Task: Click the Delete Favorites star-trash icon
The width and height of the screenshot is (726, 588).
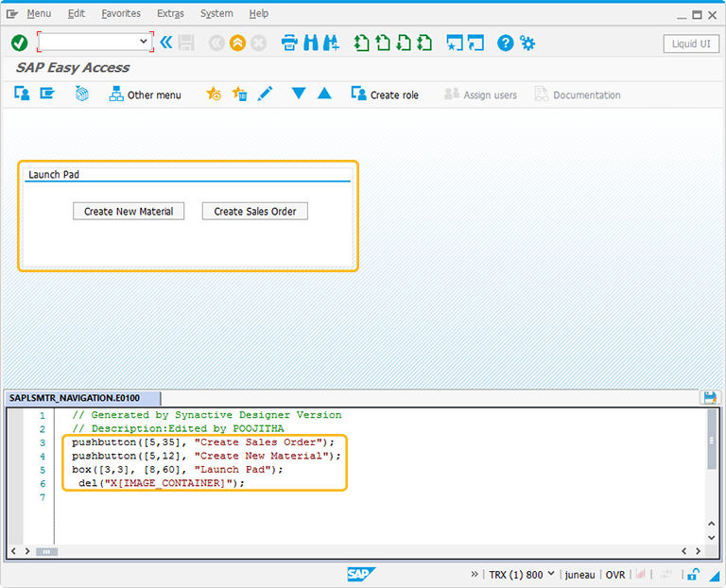Action: (x=239, y=94)
